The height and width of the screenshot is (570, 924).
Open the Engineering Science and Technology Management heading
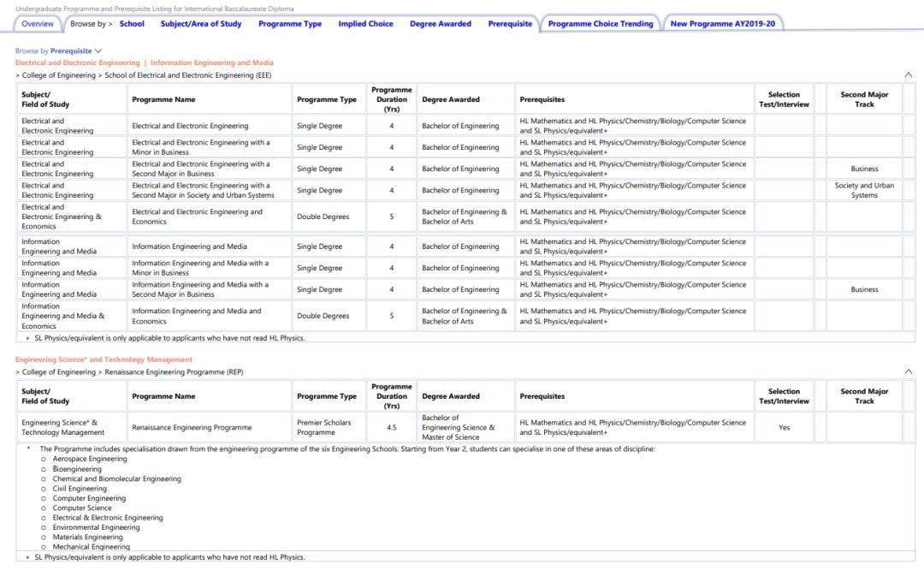coord(104,359)
